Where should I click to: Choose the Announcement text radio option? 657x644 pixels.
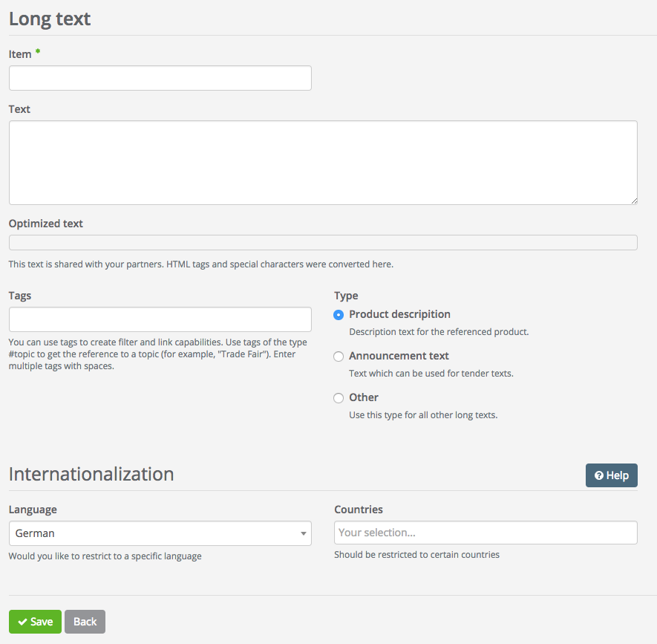pos(339,357)
